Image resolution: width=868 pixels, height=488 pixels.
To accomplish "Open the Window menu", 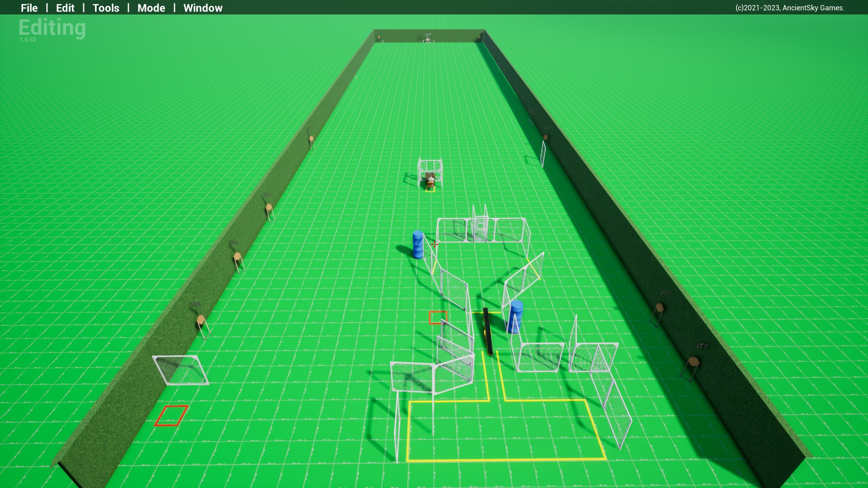I will pyautogui.click(x=203, y=8).
